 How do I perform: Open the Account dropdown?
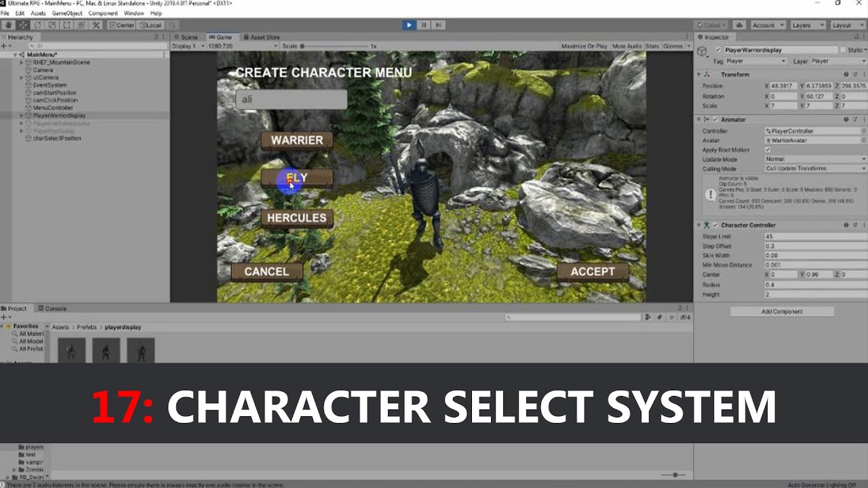(767, 25)
